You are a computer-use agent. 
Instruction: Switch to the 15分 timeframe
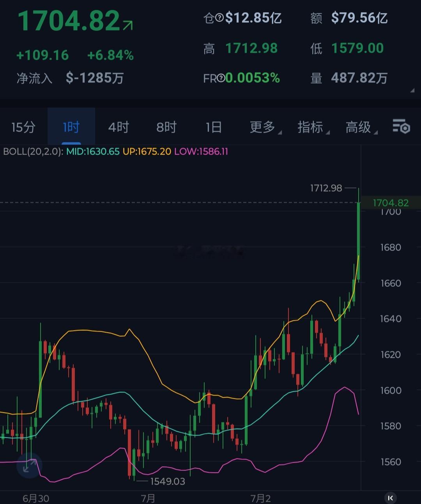pyautogui.click(x=23, y=127)
